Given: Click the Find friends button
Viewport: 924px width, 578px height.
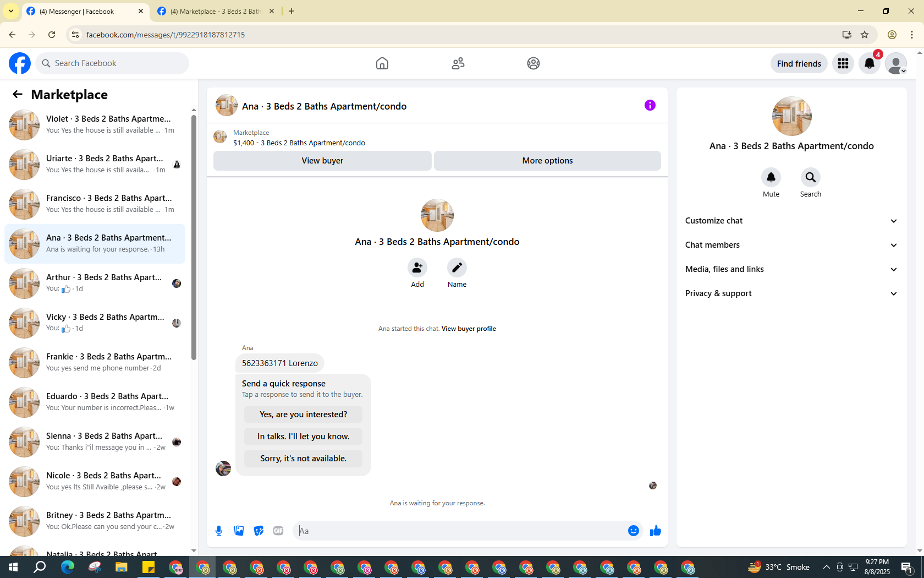Looking at the screenshot, I should coord(799,63).
